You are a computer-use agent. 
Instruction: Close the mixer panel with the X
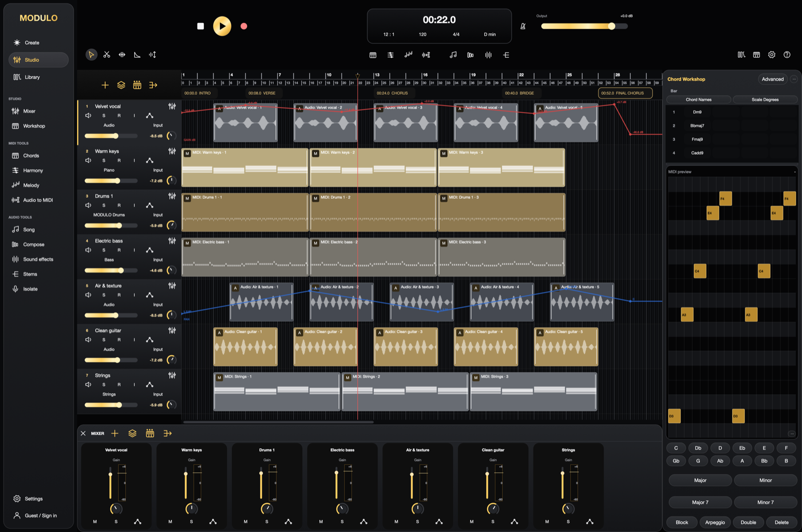point(83,433)
